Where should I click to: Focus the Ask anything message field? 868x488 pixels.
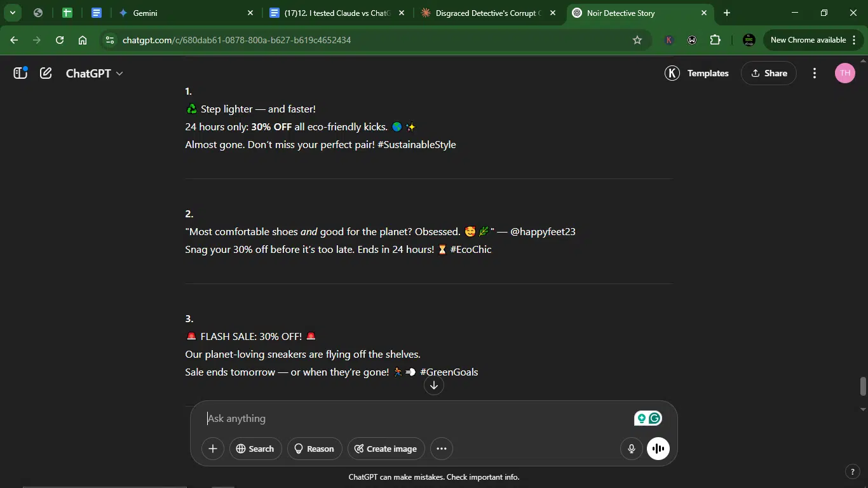(416, 418)
